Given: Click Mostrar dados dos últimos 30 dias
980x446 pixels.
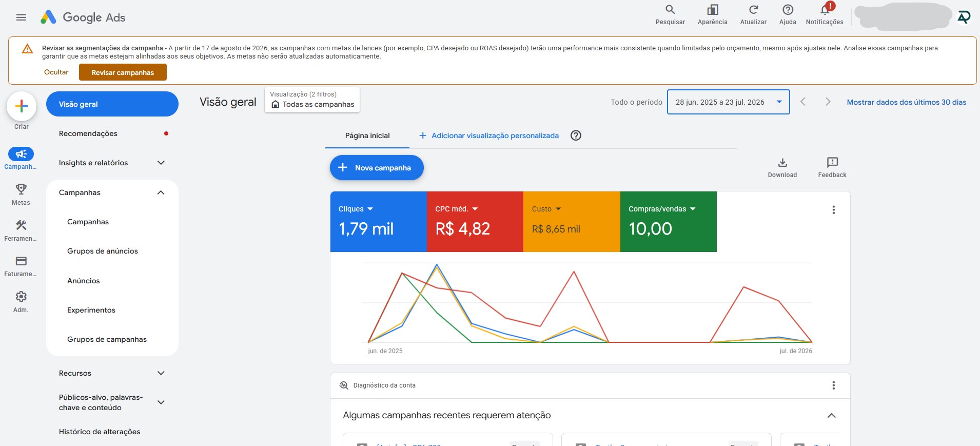Looking at the screenshot, I should coord(906,102).
